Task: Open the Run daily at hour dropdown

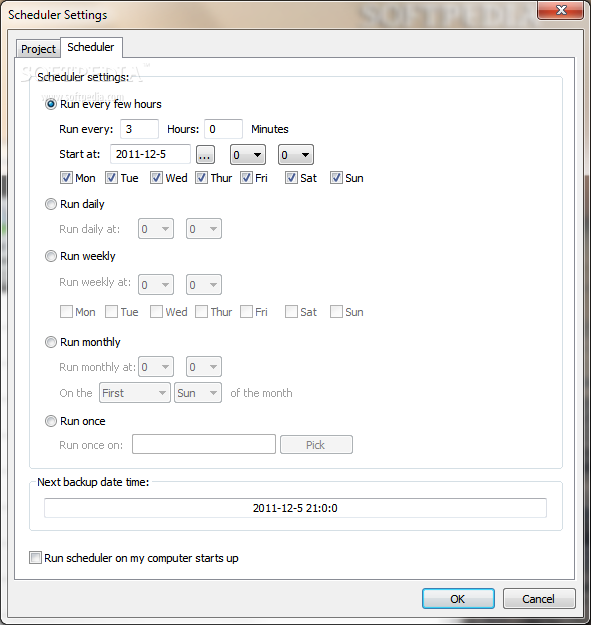Action: click(156, 229)
